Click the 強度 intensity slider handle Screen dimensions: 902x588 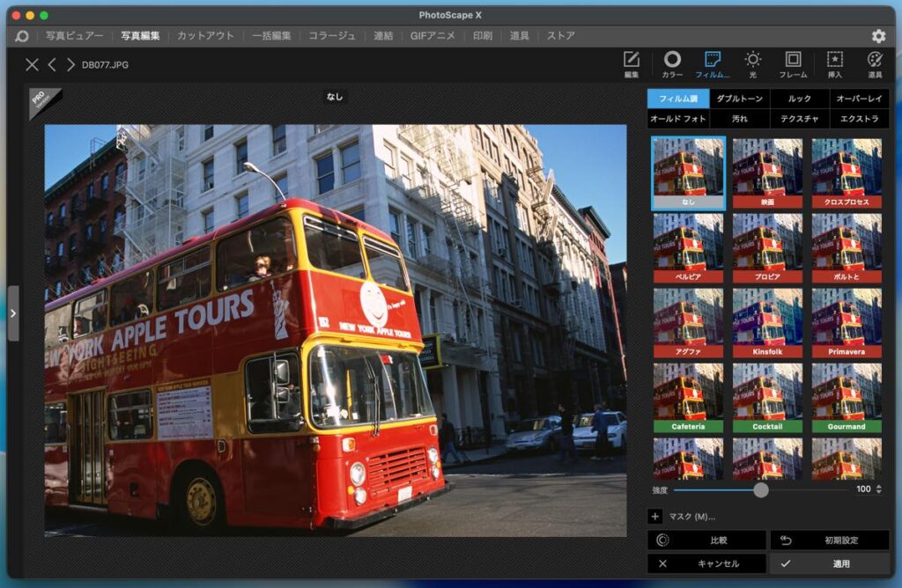coord(760,489)
